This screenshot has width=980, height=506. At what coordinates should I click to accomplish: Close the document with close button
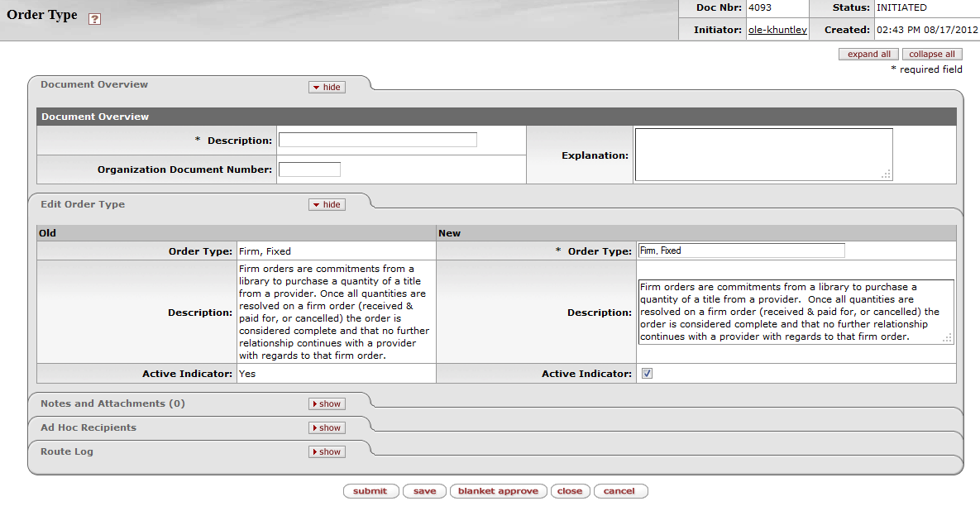point(570,491)
